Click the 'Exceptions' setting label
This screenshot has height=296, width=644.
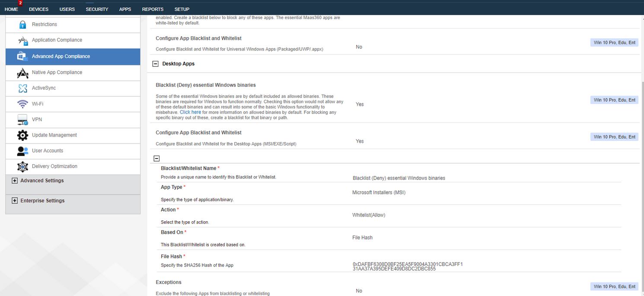coord(169,283)
